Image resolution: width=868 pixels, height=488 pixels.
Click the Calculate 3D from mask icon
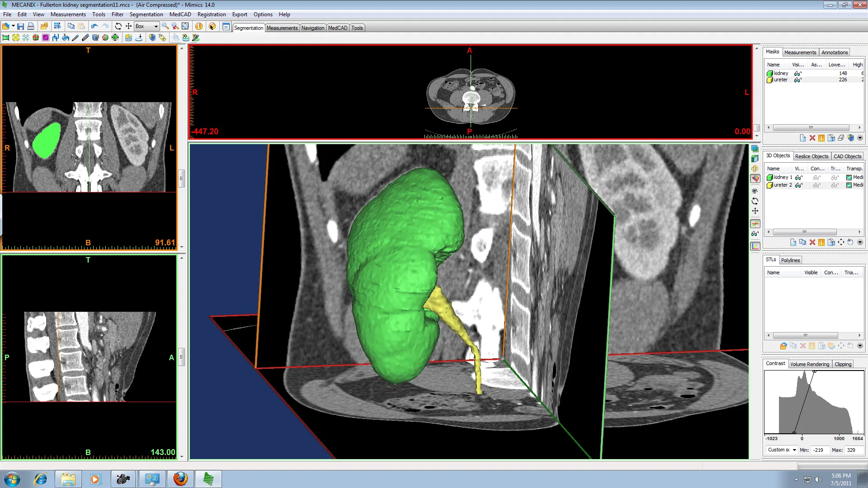click(152, 38)
